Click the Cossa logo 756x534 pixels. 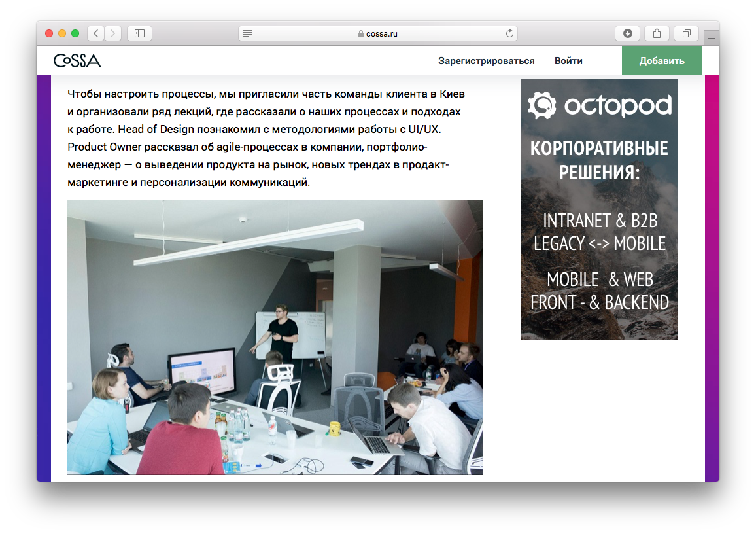[x=77, y=61]
